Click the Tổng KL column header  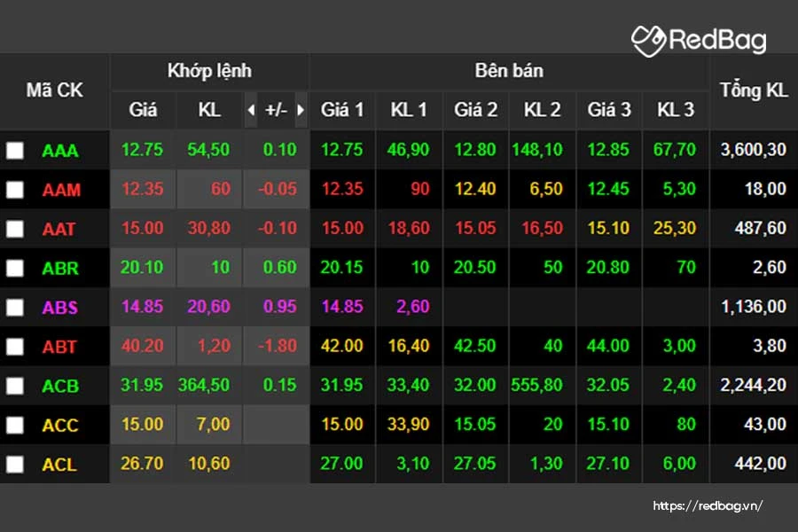pos(753,90)
